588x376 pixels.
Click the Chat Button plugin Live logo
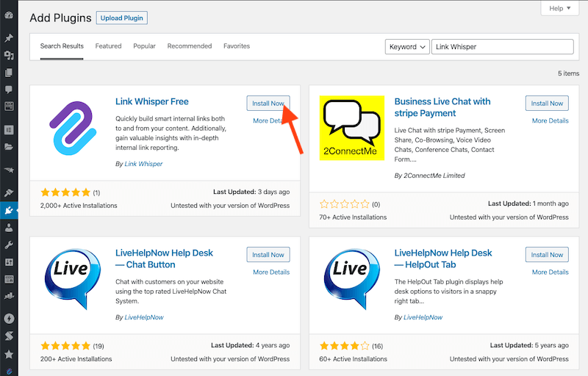(73, 279)
